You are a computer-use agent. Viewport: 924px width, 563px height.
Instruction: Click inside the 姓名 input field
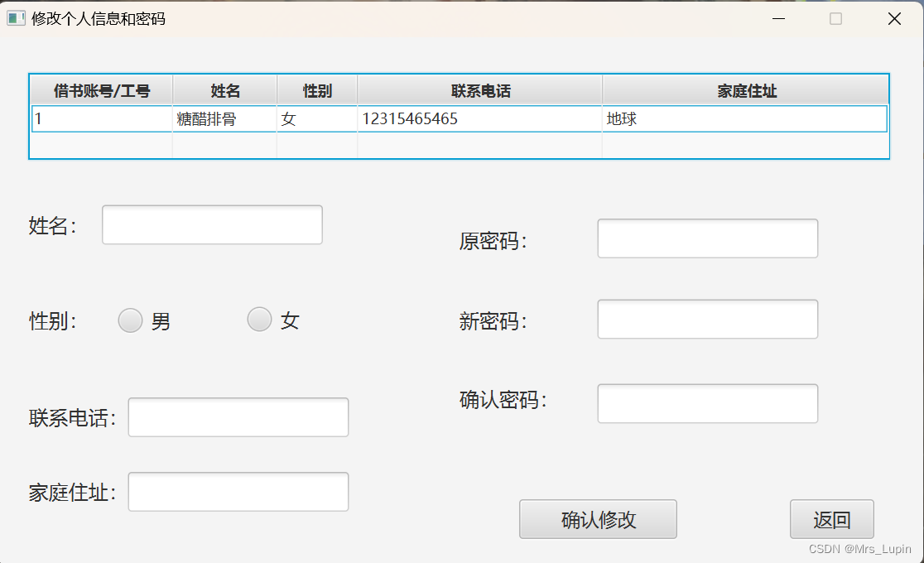tap(211, 224)
